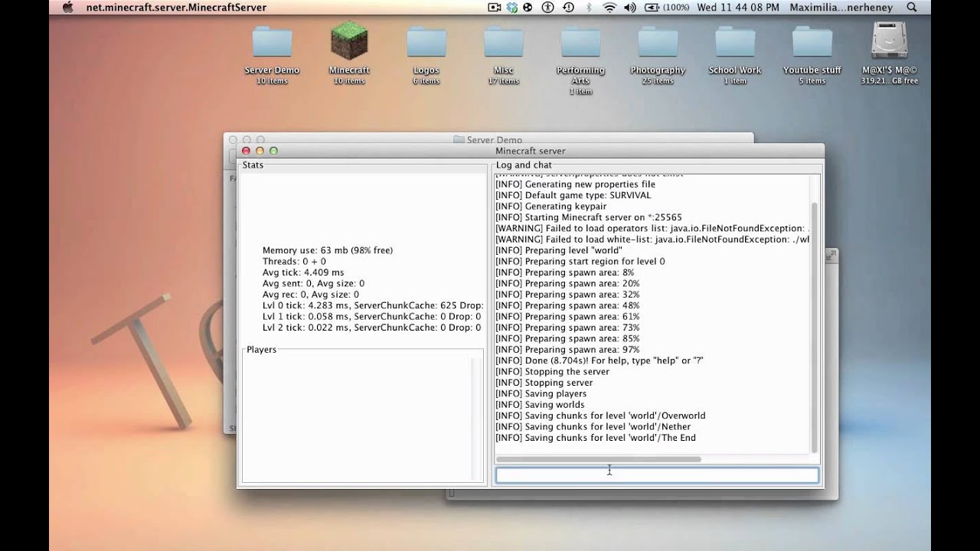Click the 'Saving worlds' log line
The height and width of the screenshot is (551, 980).
coord(540,404)
